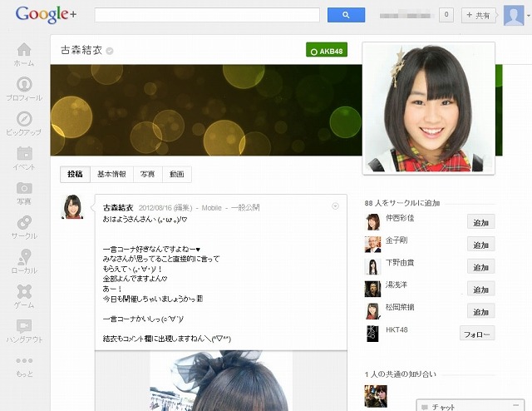The height and width of the screenshot is (411, 532).
Task: Open 金子剛 profile avatar
Action: [x=373, y=245]
